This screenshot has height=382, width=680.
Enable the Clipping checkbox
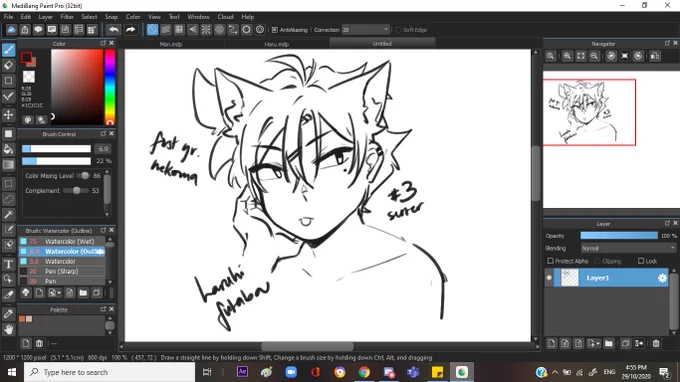[x=598, y=261]
